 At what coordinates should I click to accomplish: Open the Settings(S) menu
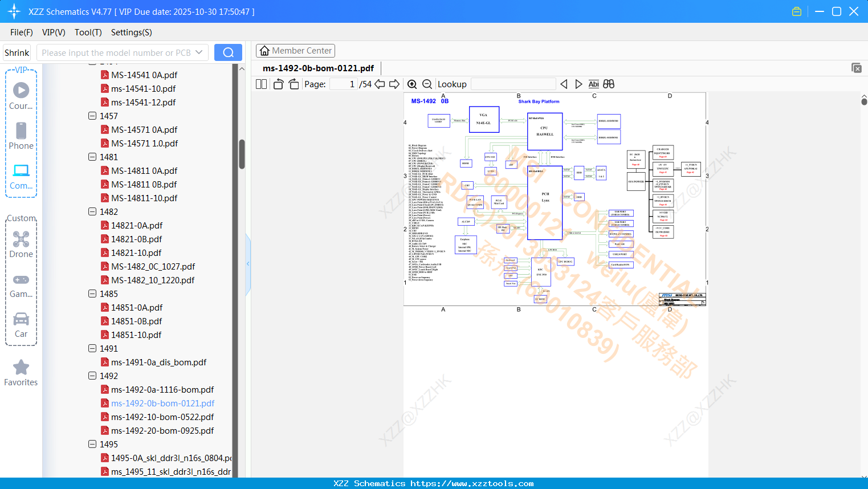132,32
